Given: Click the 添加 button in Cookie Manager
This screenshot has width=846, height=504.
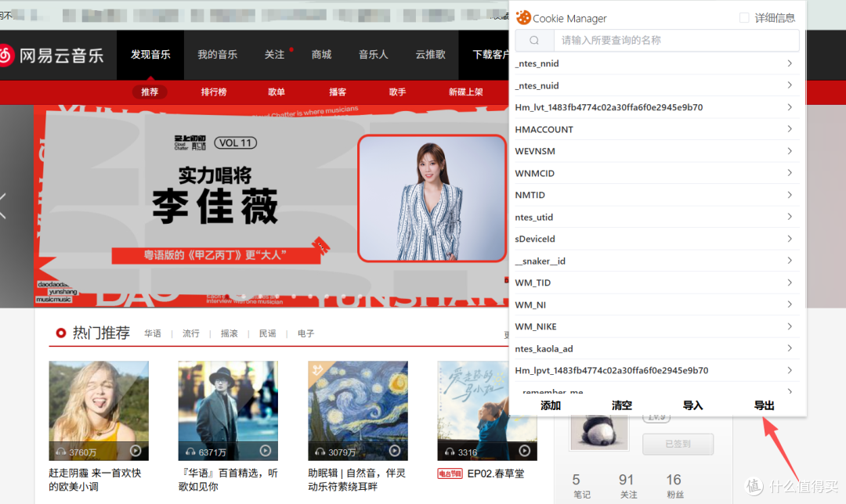Looking at the screenshot, I should pos(551,405).
